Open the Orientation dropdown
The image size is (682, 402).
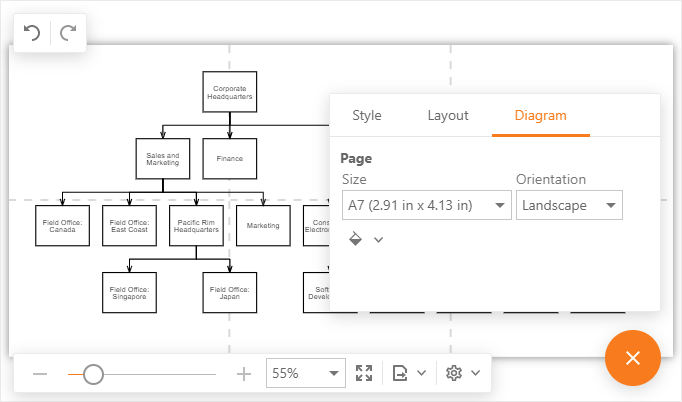pos(569,205)
